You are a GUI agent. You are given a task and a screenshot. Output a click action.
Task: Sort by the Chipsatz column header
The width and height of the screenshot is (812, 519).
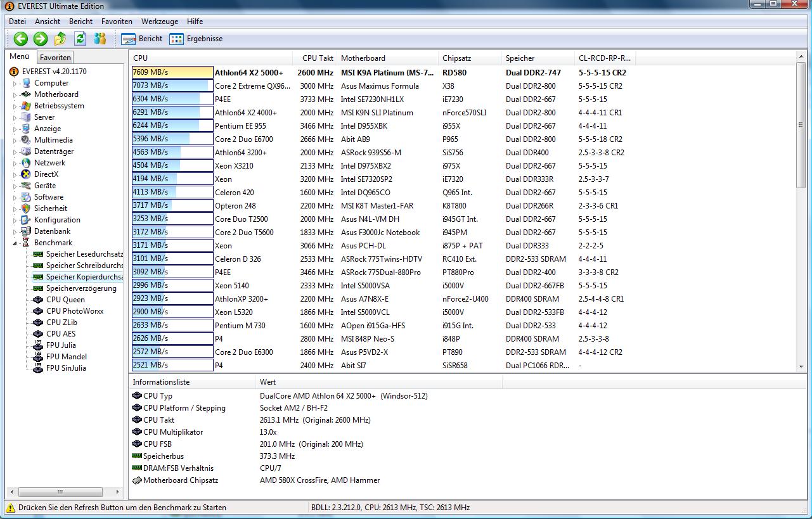470,58
